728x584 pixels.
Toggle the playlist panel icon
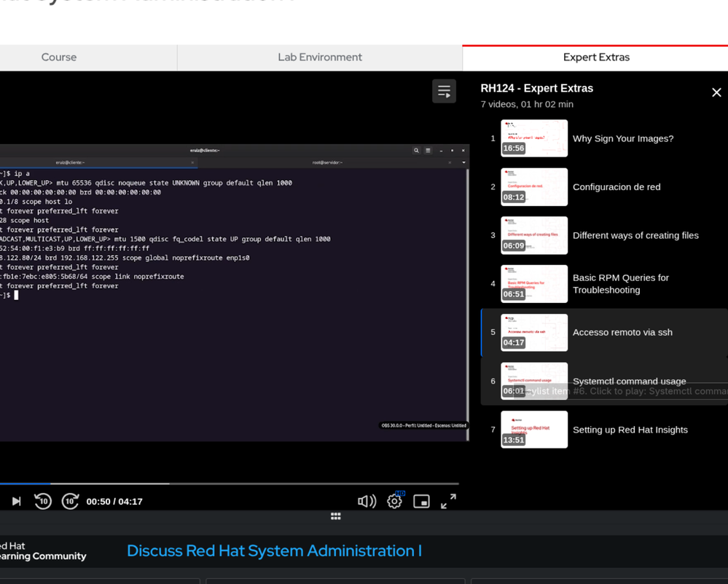pos(444,91)
